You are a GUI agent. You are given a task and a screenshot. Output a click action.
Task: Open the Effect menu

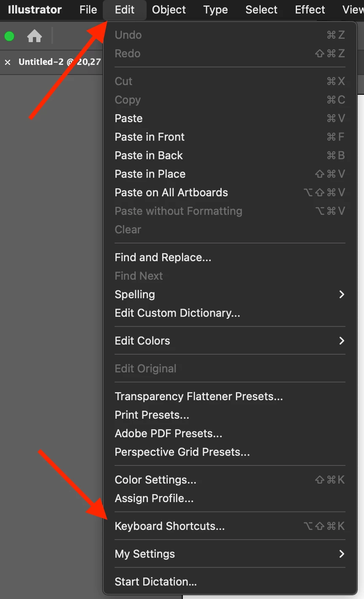point(310,10)
